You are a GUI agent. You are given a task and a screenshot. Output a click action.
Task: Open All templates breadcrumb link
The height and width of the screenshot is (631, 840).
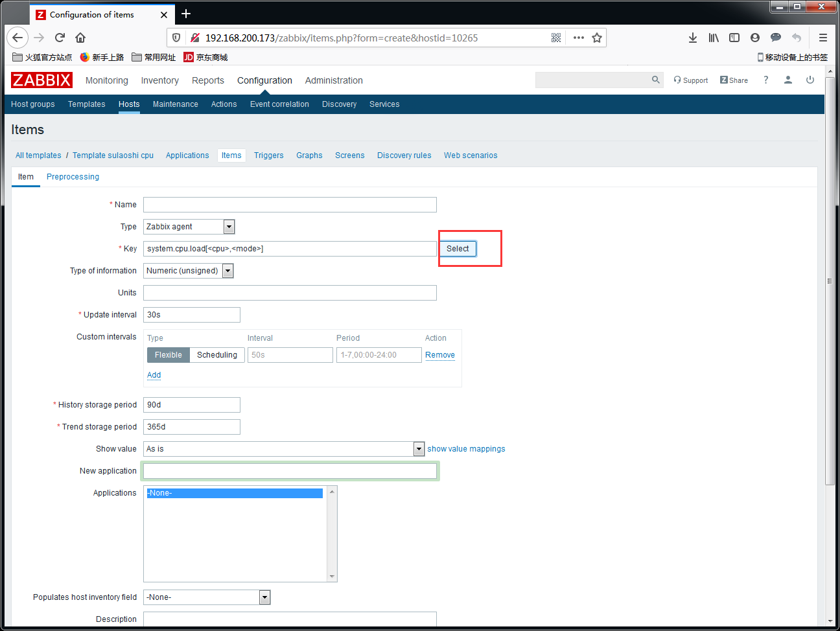(x=38, y=155)
